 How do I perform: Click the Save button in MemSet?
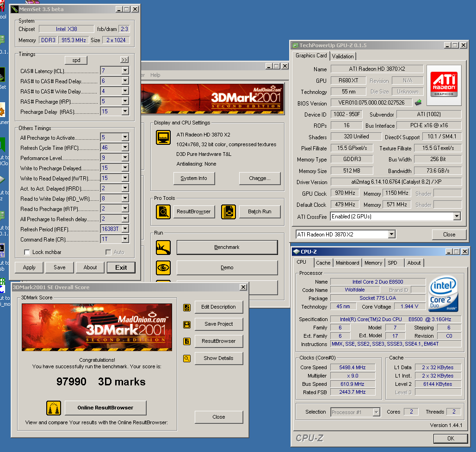point(60,267)
